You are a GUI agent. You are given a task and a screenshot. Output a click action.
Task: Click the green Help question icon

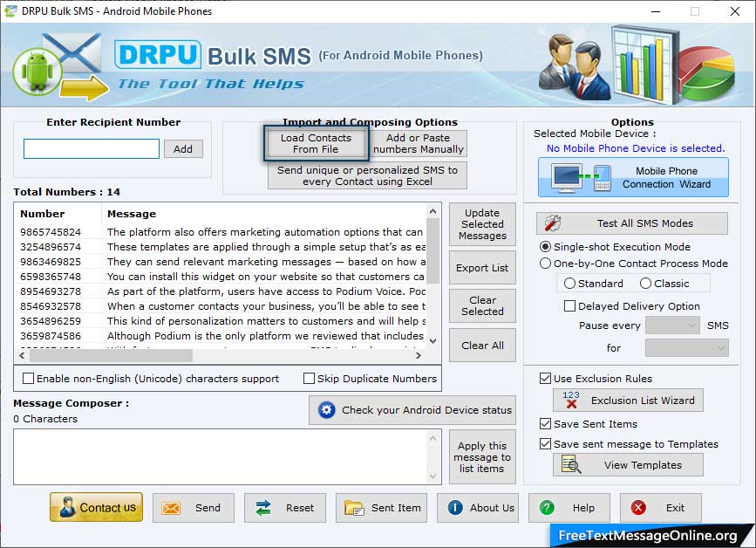(547, 508)
